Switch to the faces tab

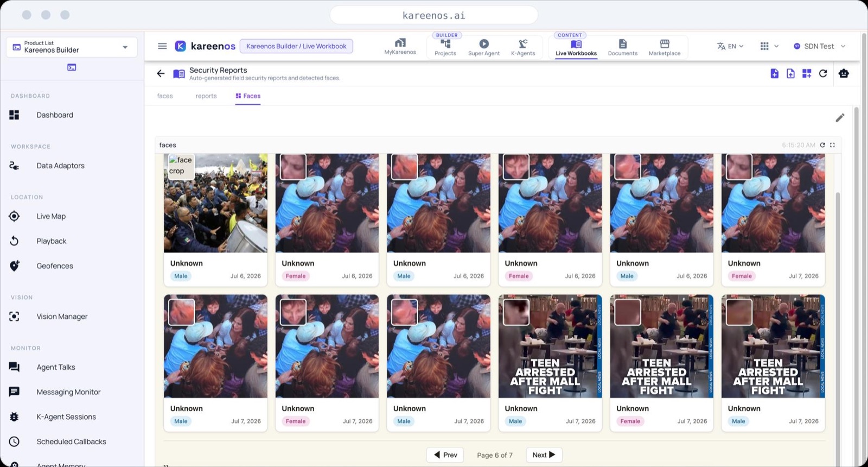click(x=165, y=96)
